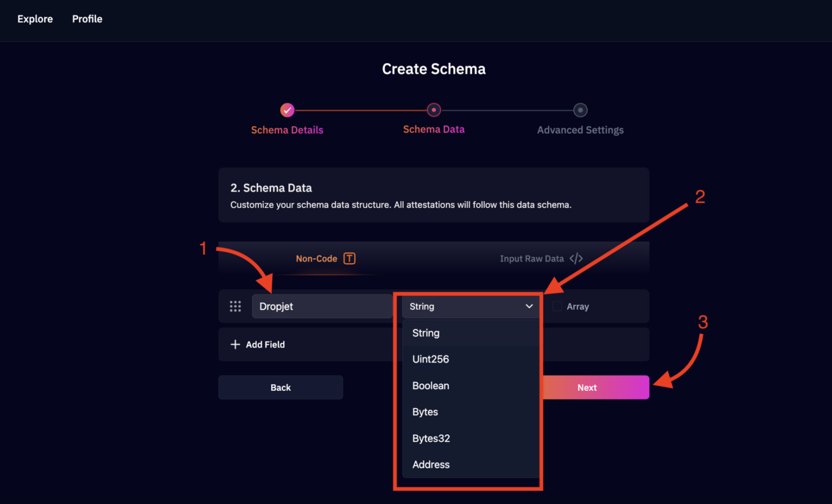This screenshot has height=504, width=832.
Task: Select the Boolean radio option in the type list
Action: 431,385
